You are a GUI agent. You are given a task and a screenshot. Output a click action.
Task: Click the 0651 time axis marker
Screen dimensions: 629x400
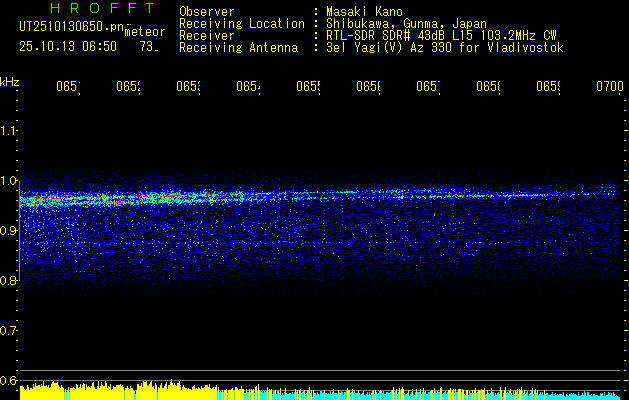coord(68,87)
